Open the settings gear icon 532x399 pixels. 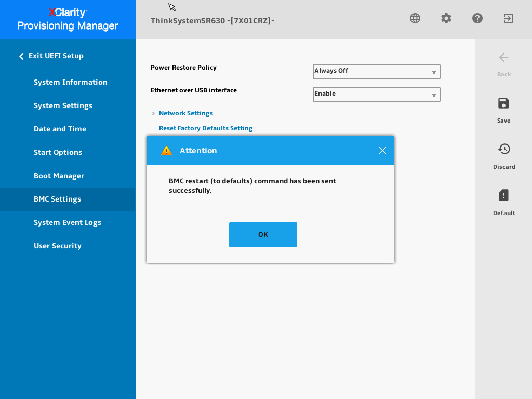(446, 18)
